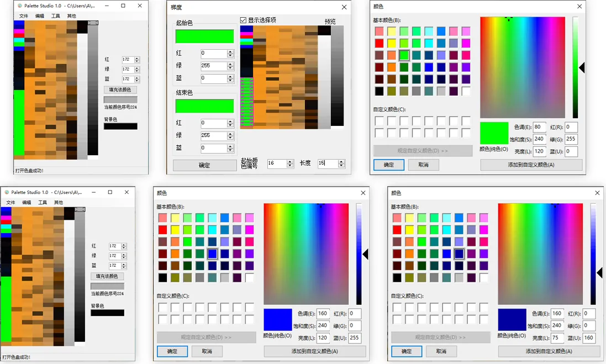Select the 亮度 field showing 75
This screenshot has height=364, width=606.
(557, 337)
